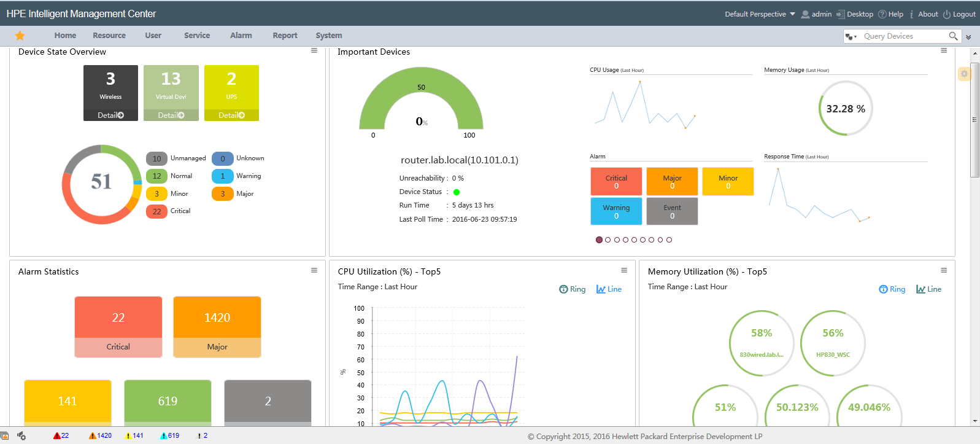Switch CPU Utilization chart to Ring view
The height and width of the screenshot is (444, 980).
573,289
